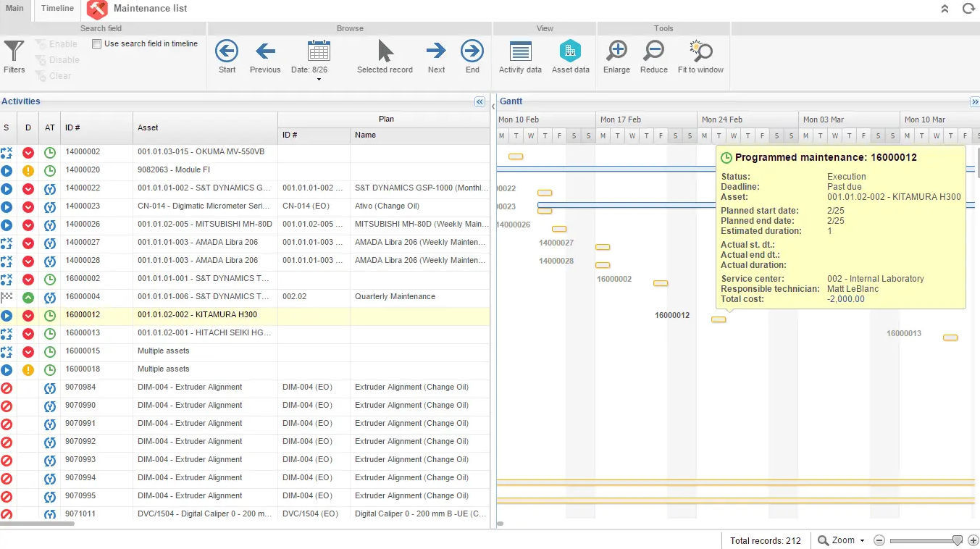Enlarge the Gantt chart zoom
980x549 pixels.
pyautogui.click(x=616, y=56)
